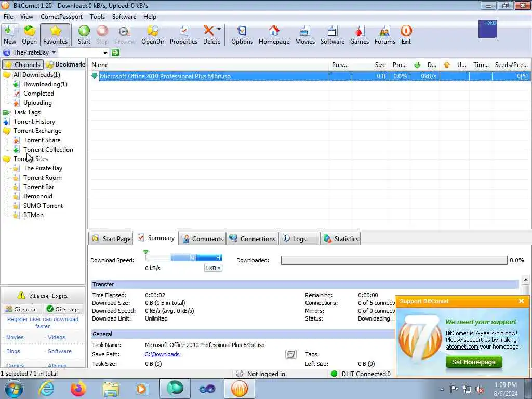Open the Logs tab
Screen dimensions: 532x399
pos(299,239)
